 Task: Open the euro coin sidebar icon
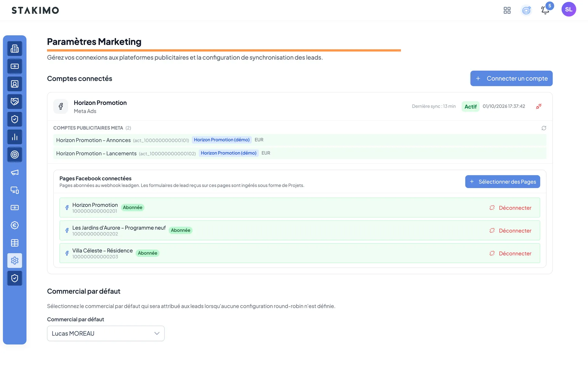pyautogui.click(x=15, y=225)
